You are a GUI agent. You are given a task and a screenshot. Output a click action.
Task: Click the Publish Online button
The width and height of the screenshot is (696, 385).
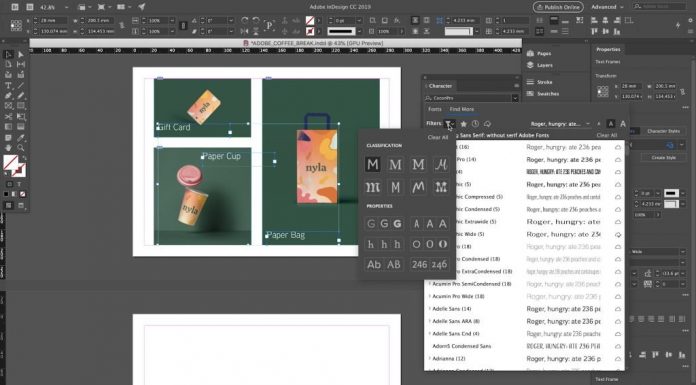pyautogui.click(x=558, y=7)
